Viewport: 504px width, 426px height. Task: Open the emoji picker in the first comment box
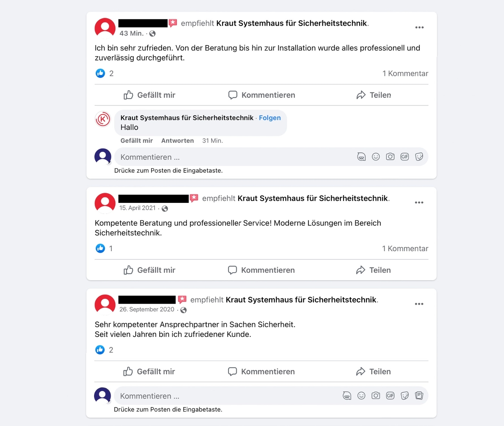pos(376,157)
